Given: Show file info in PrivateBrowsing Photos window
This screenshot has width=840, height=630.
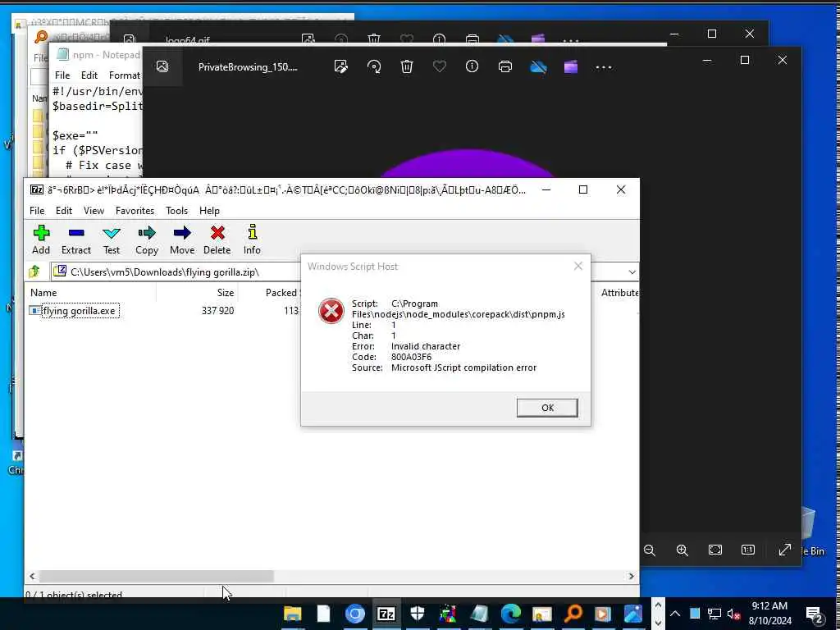Looking at the screenshot, I should point(472,66).
